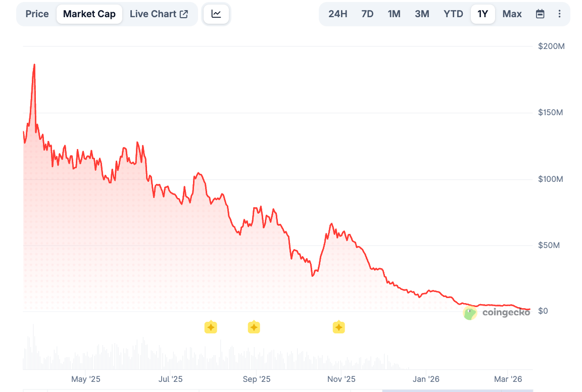Select the 3M time range
Image resolution: width=582 pixels, height=392 pixels.
click(422, 14)
